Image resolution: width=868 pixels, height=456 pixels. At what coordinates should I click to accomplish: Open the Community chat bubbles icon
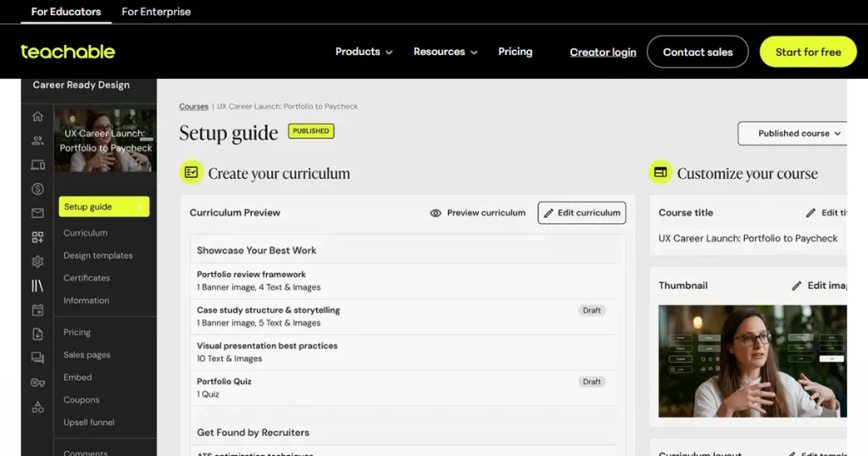point(37,358)
